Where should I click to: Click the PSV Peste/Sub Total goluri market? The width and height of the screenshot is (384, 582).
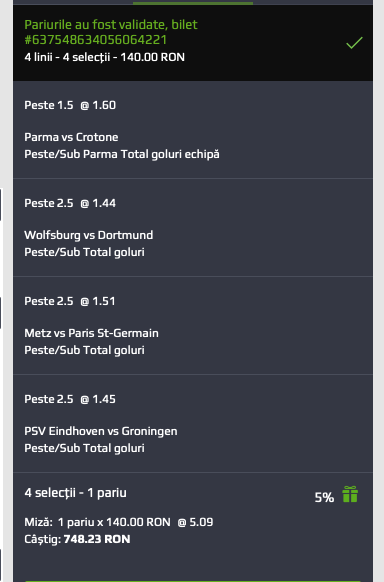click(x=84, y=448)
